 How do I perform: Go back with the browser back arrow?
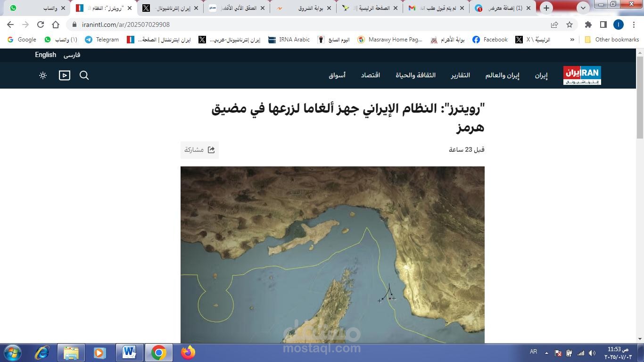pyautogui.click(x=10, y=25)
